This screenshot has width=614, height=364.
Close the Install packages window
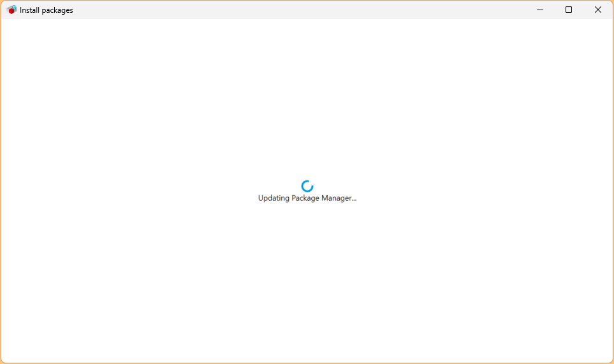point(598,10)
